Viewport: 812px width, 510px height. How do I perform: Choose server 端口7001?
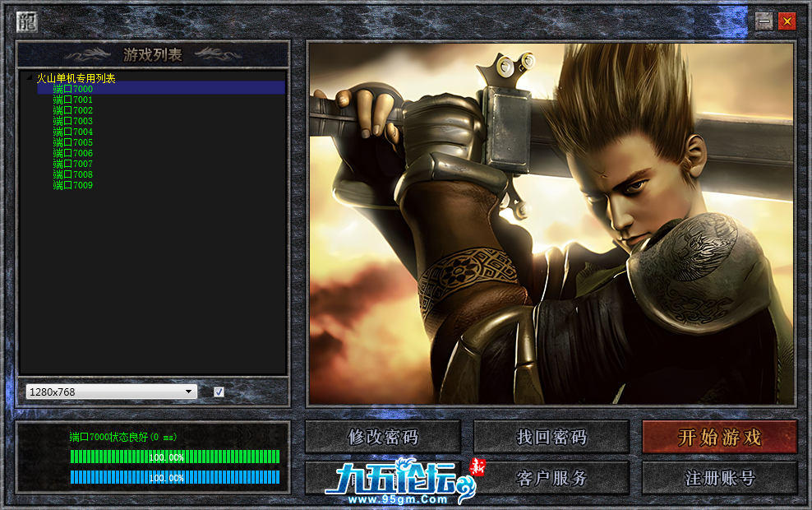[x=73, y=100]
